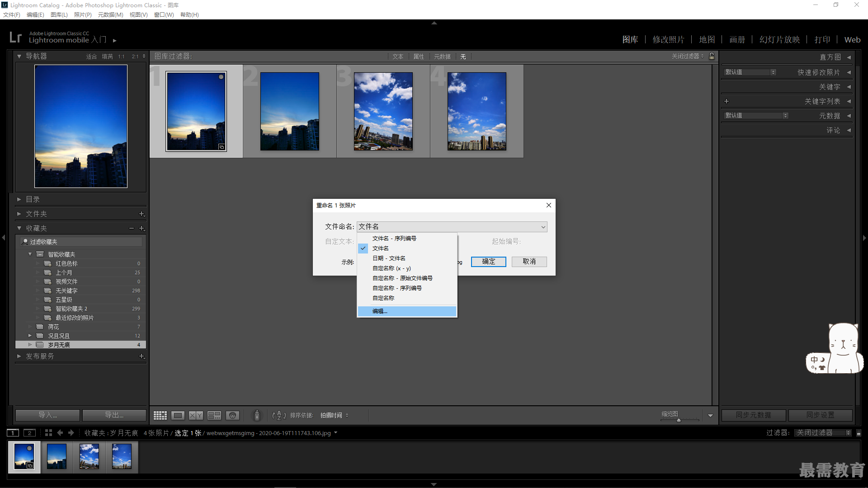Screen dimensions: 868x488
Task: Select the Painter spray can tool
Action: (257, 415)
